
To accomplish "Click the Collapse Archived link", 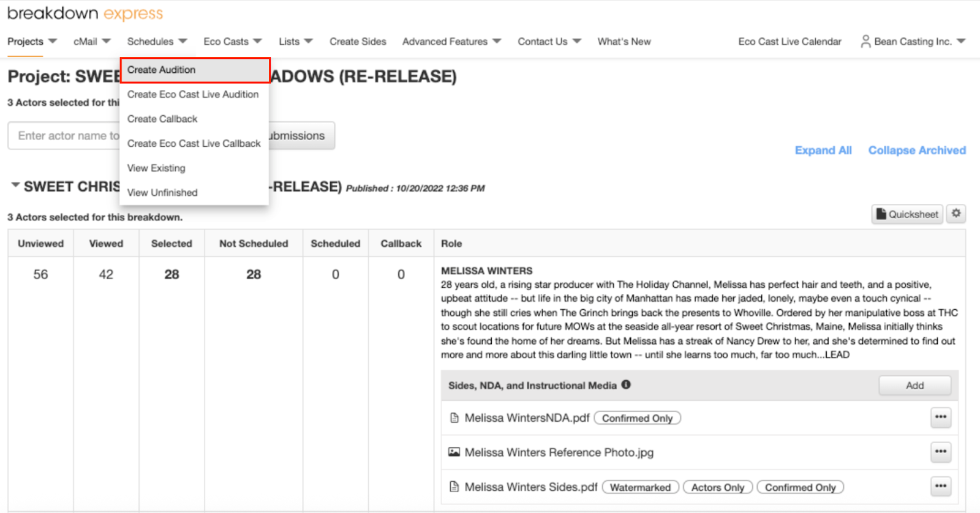I will [x=917, y=151].
